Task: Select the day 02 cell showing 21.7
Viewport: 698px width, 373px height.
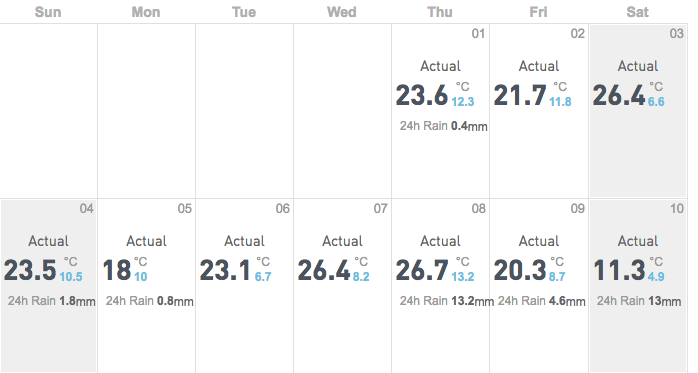Action: coord(539,110)
